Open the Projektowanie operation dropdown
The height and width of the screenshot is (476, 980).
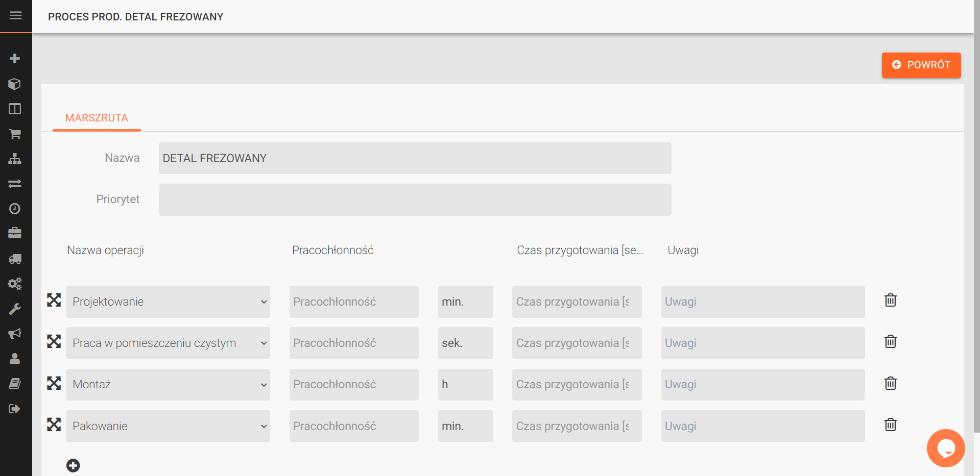point(168,302)
